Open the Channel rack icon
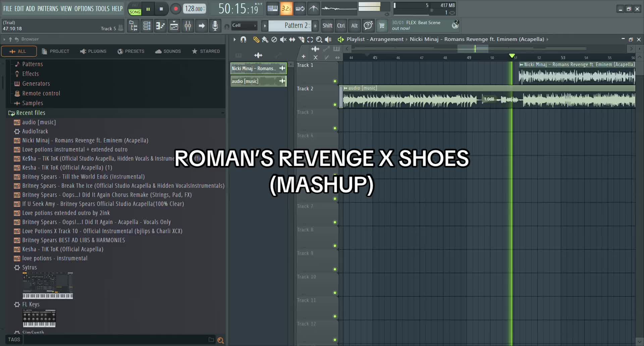 click(147, 26)
